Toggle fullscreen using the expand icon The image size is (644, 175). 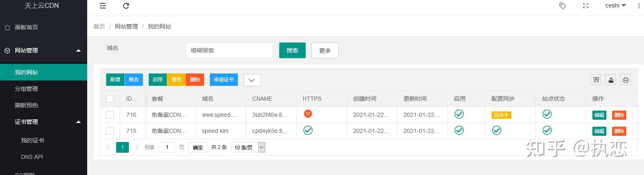point(585,6)
